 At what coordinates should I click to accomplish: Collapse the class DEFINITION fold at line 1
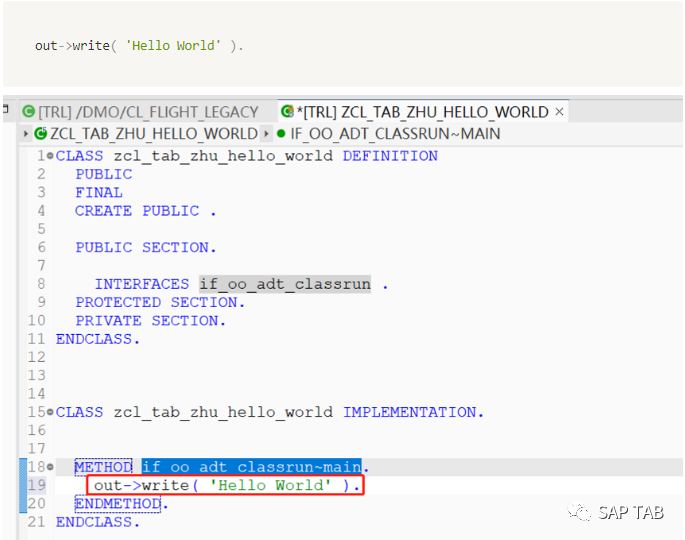tap(50, 156)
